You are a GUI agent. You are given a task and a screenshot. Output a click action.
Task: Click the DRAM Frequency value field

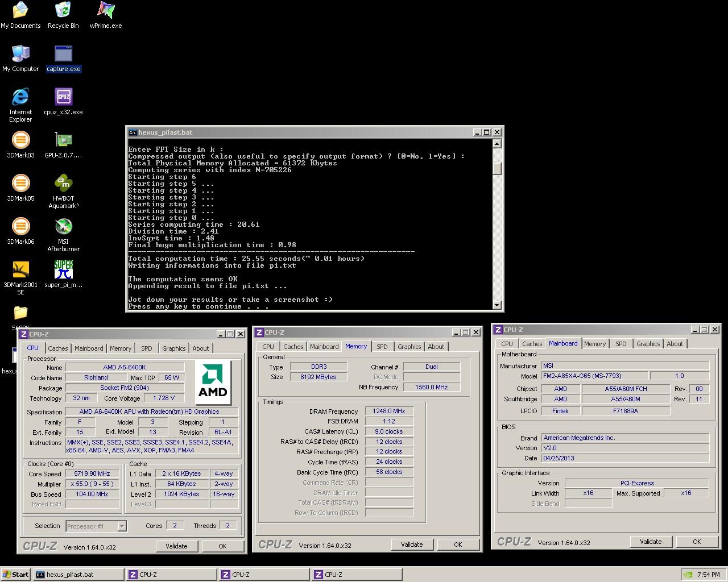pos(389,411)
